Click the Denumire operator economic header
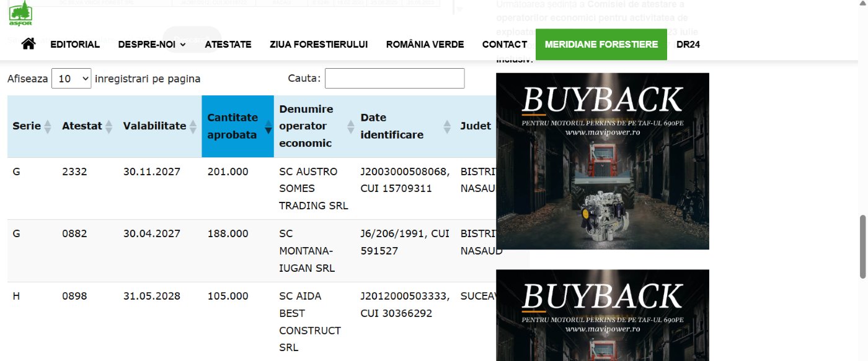The width and height of the screenshot is (868, 361). click(x=314, y=126)
